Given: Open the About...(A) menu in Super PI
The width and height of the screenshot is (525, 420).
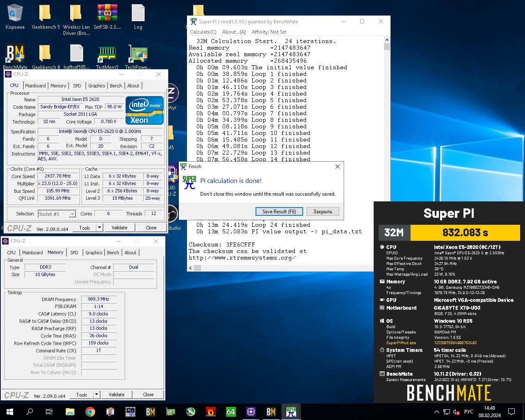Looking at the screenshot, I should 234,32.
